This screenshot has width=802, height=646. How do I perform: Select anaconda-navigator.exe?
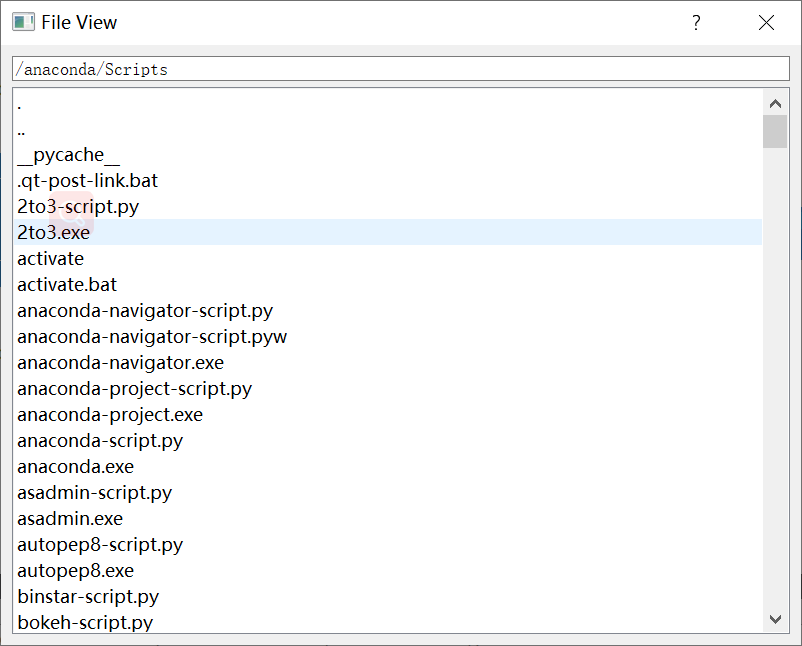[388, 363]
